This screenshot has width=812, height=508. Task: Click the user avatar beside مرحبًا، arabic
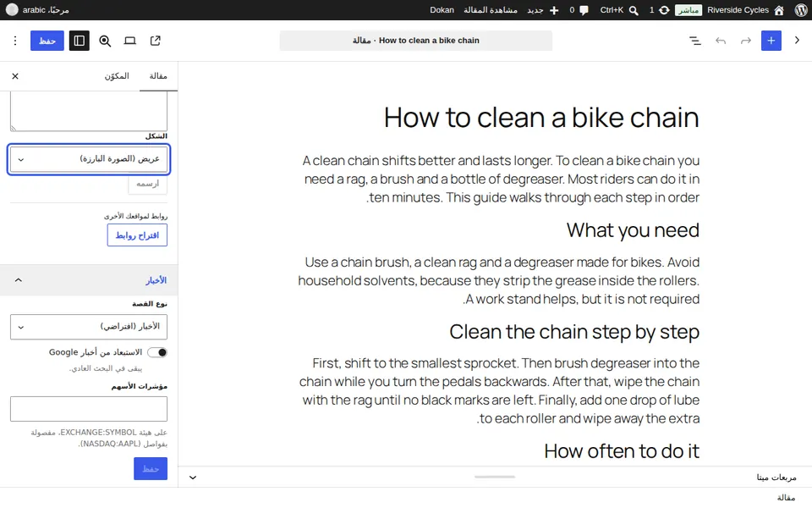11,10
